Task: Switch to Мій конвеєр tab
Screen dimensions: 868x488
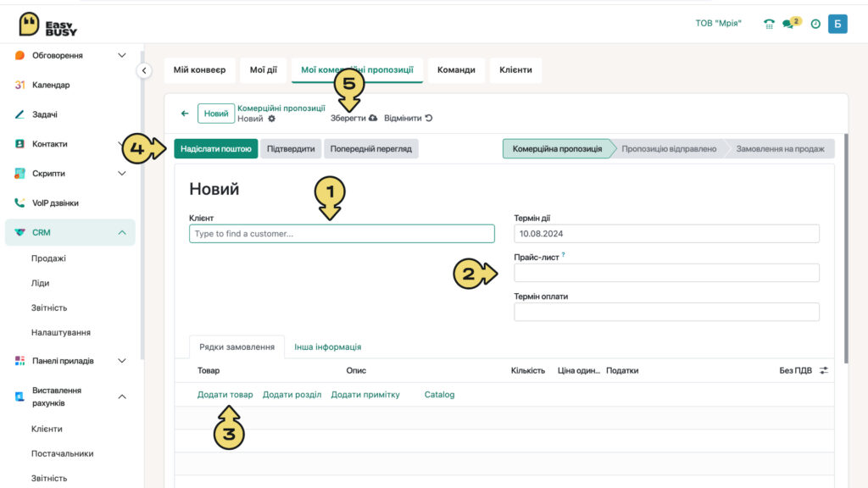Action: coord(199,69)
